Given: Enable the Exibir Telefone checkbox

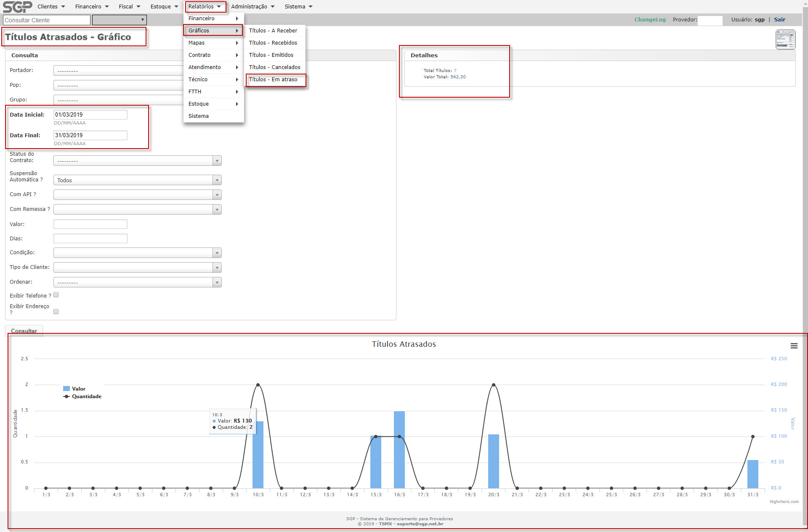Looking at the screenshot, I should (x=56, y=295).
